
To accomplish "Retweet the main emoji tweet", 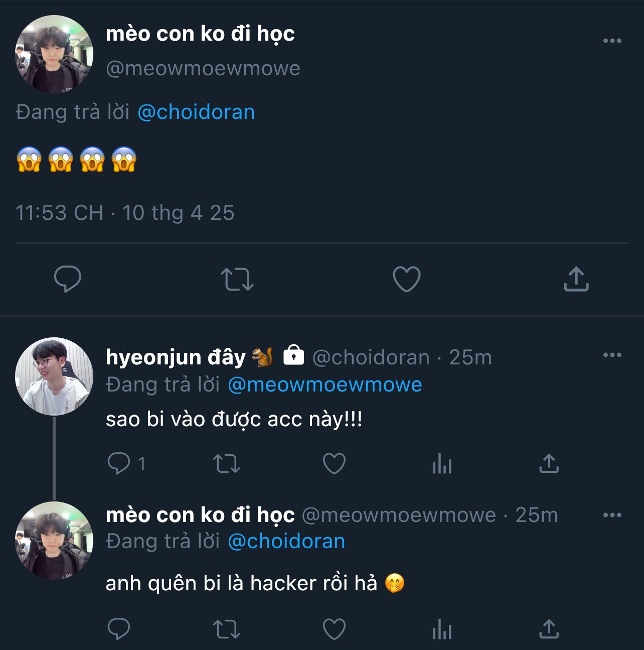I will click(237, 279).
